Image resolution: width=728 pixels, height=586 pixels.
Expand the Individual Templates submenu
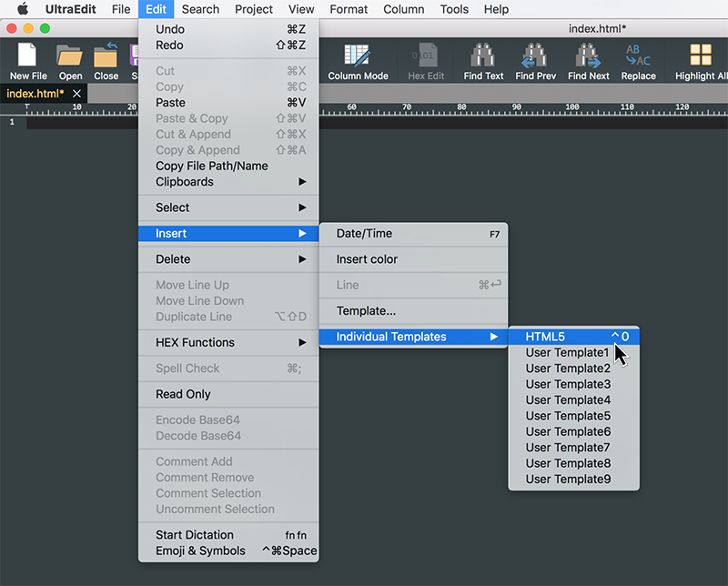[x=413, y=337]
